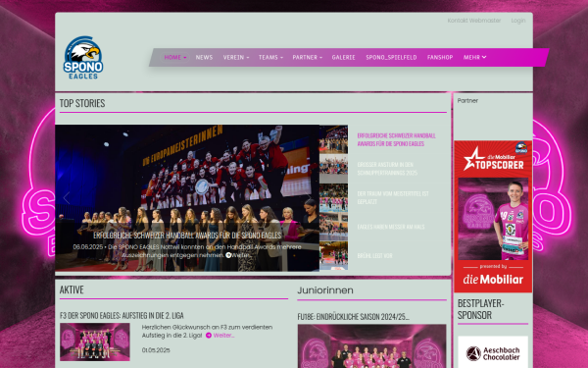Click the Login link
This screenshot has width=588, height=368.
click(518, 21)
